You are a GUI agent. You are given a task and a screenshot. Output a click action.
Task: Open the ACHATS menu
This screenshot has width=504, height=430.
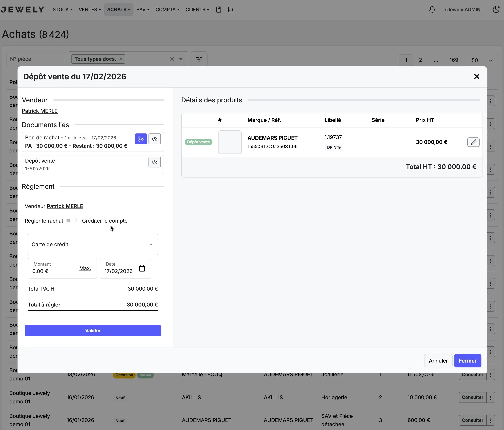119,10
